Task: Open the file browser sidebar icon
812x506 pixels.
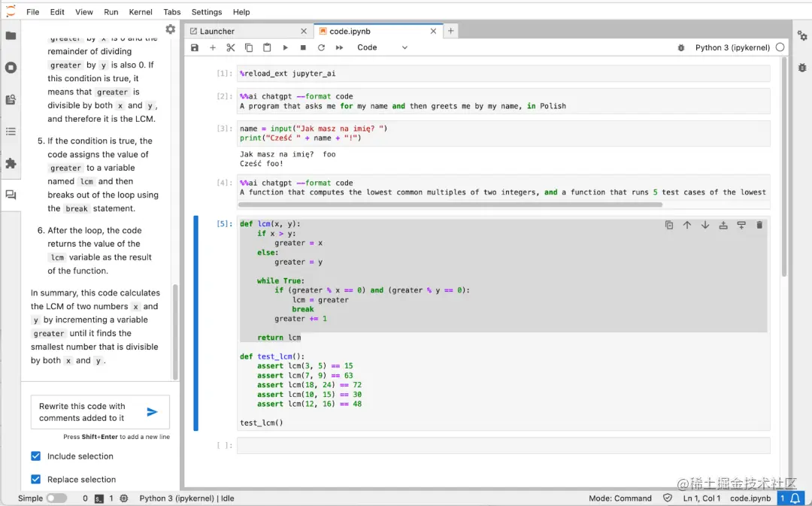Action: click(x=11, y=36)
